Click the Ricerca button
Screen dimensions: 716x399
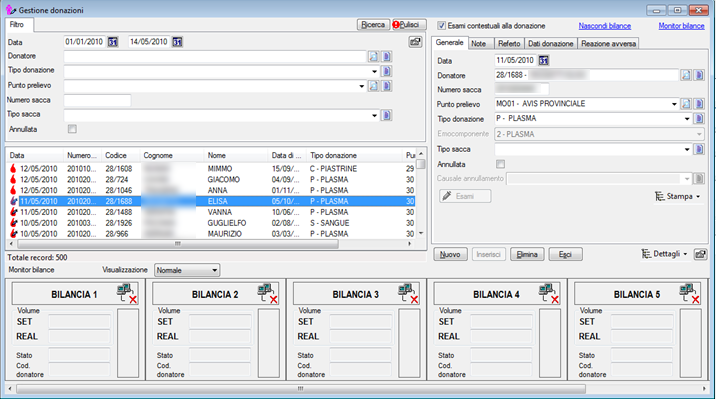373,25
